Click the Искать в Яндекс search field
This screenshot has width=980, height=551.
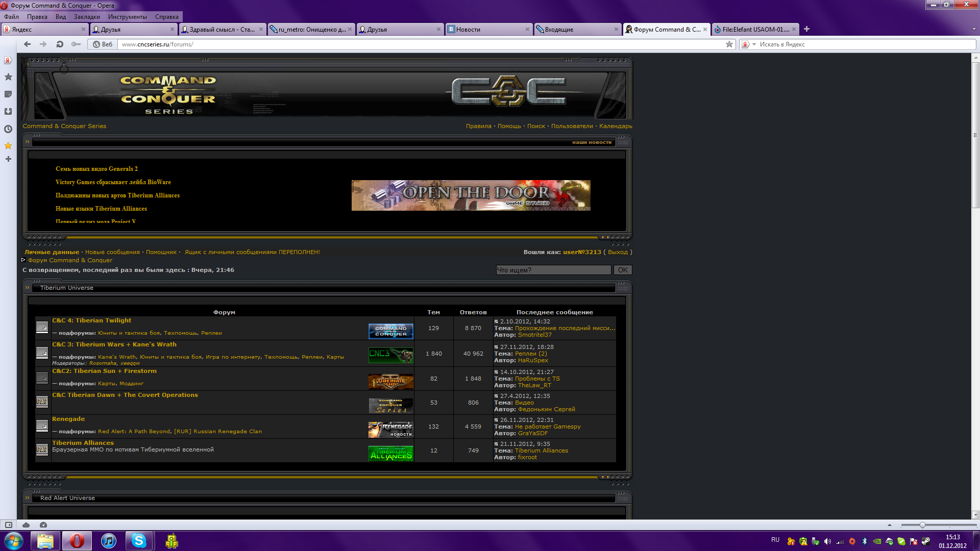[867, 44]
